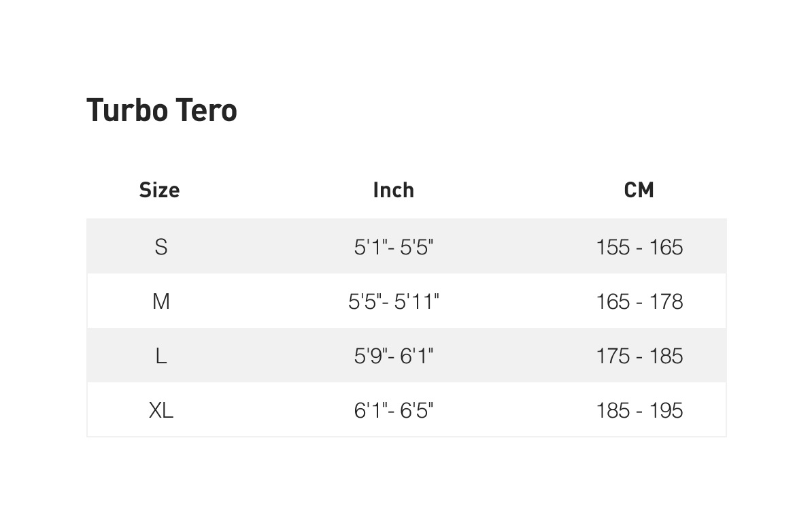Click the number 178 in M row
The width and height of the screenshot is (812, 532).
pyautogui.click(x=666, y=301)
